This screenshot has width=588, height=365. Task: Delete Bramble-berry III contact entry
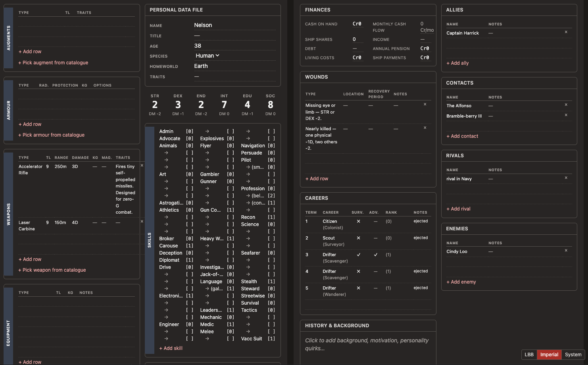tap(566, 115)
